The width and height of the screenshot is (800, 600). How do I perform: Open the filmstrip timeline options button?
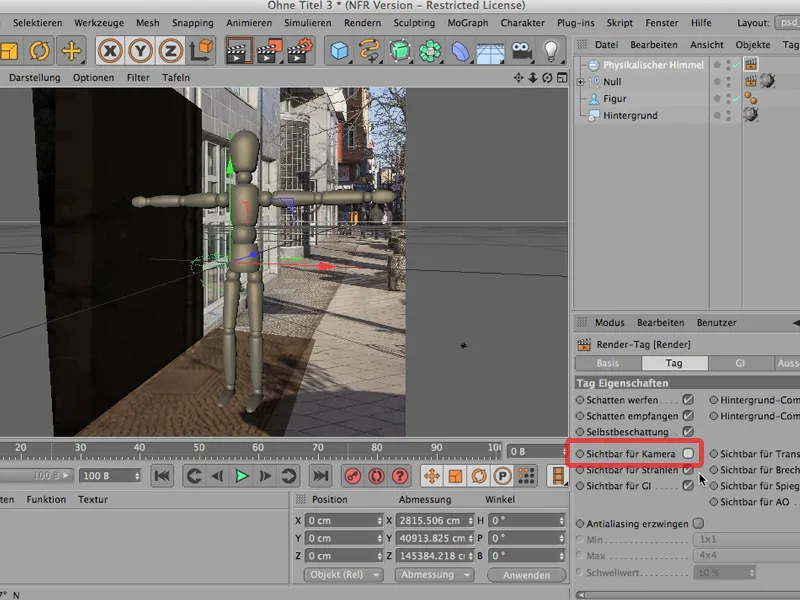pos(558,476)
